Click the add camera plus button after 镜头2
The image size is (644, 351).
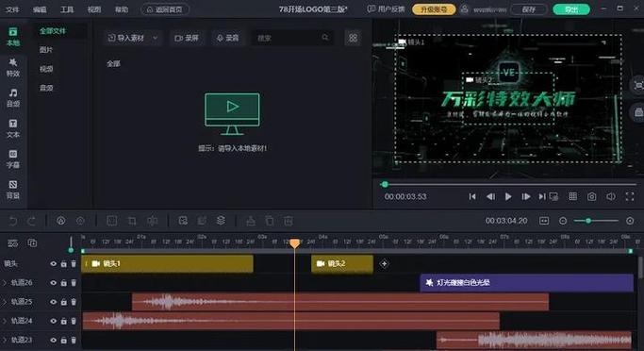[x=384, y=264]
